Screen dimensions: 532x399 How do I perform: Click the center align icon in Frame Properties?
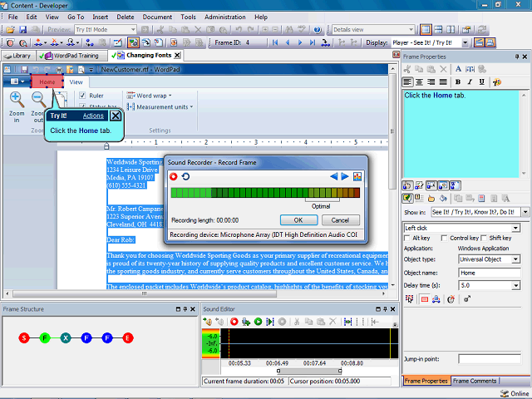point(419,81)
